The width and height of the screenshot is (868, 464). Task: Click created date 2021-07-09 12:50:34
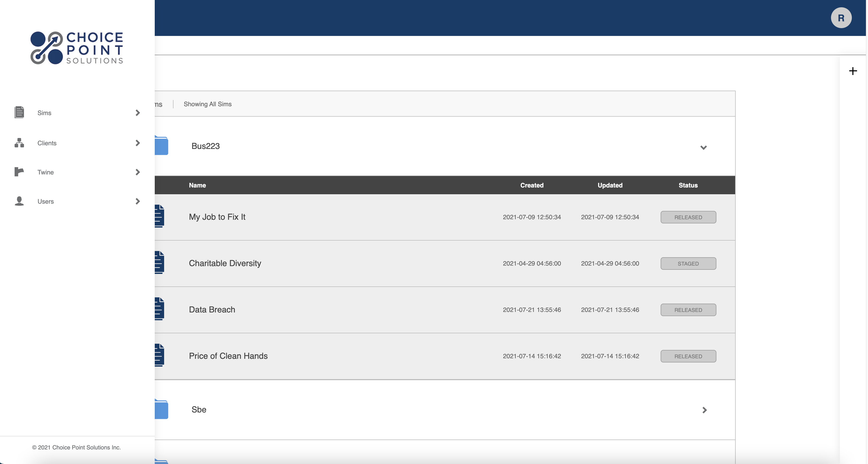532,217
